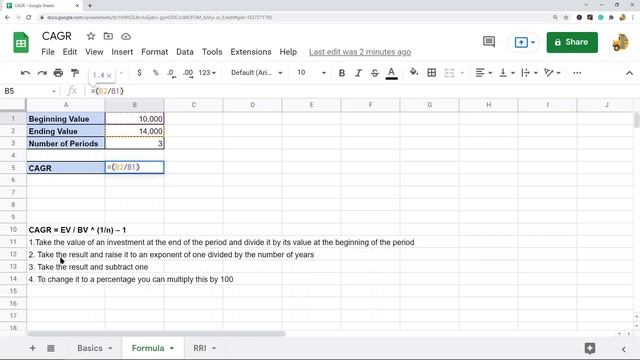640x360 pixels.
Task: Add a new sheet with plus icon
Action: [32, 348]
